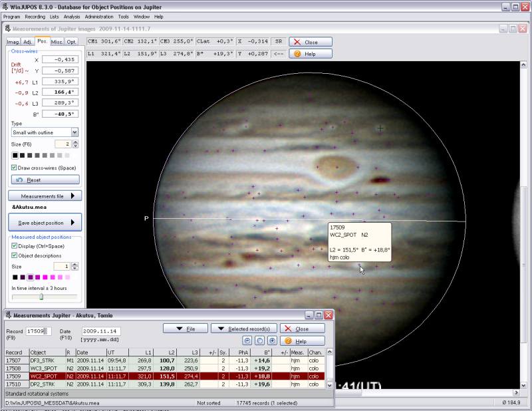Image resolution: width=532 pixels, height=411 pixels.
Task: Open the Help menu in menu bar
Action: 159,17
